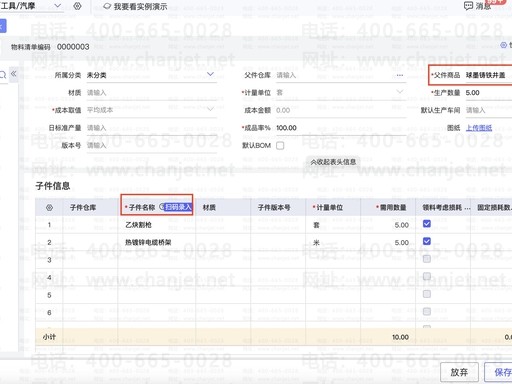Open the 工具/汽摩 dropdown at top
512x384 pixels.
tap(57, 6)
